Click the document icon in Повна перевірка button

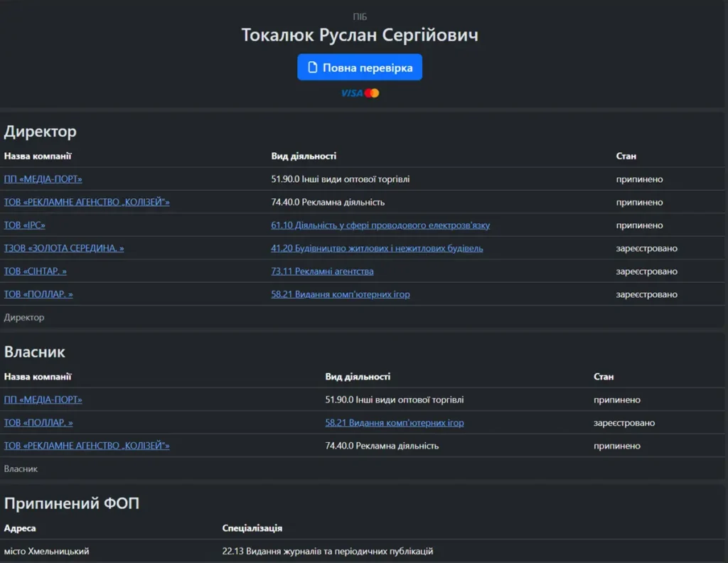click(313, 68)
